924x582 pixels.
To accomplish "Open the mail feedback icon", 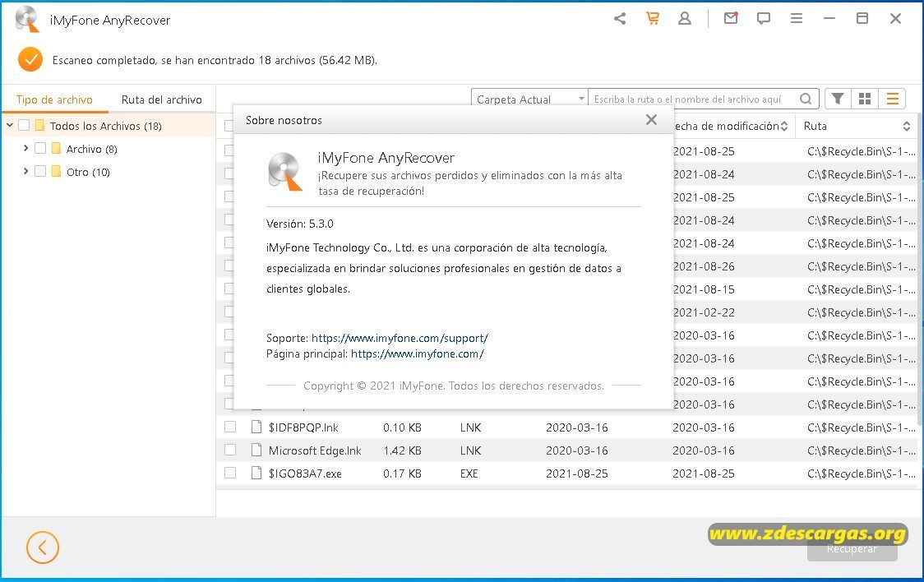I will click(x=731, y=18).
